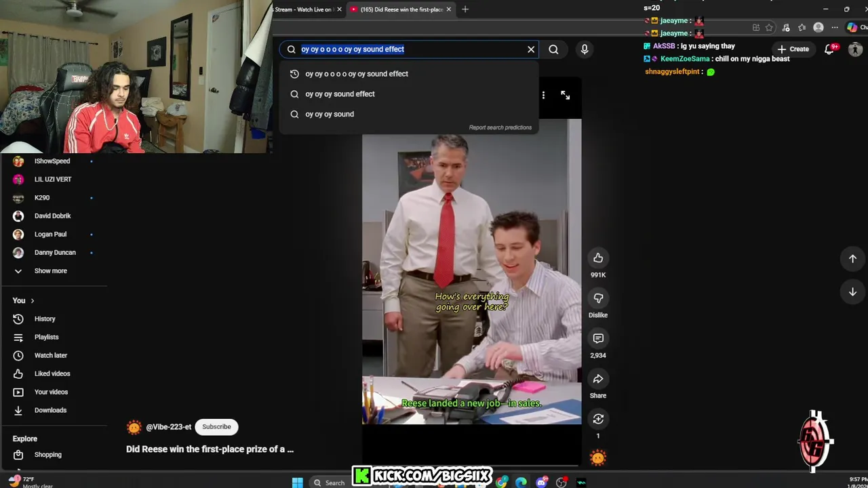Open LIL UZI VERT subscription channel

point(54,180)
